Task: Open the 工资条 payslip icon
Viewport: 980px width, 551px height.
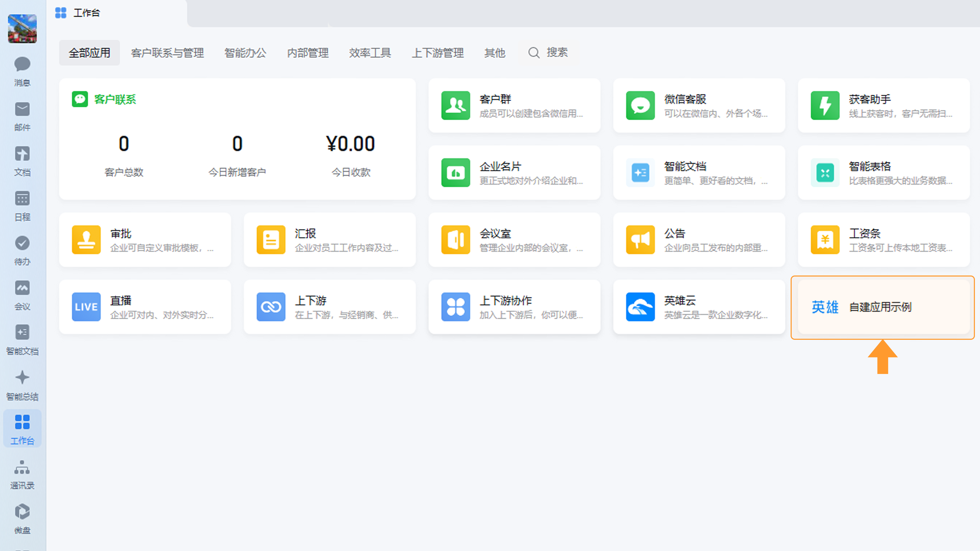Action: [825, 240]
